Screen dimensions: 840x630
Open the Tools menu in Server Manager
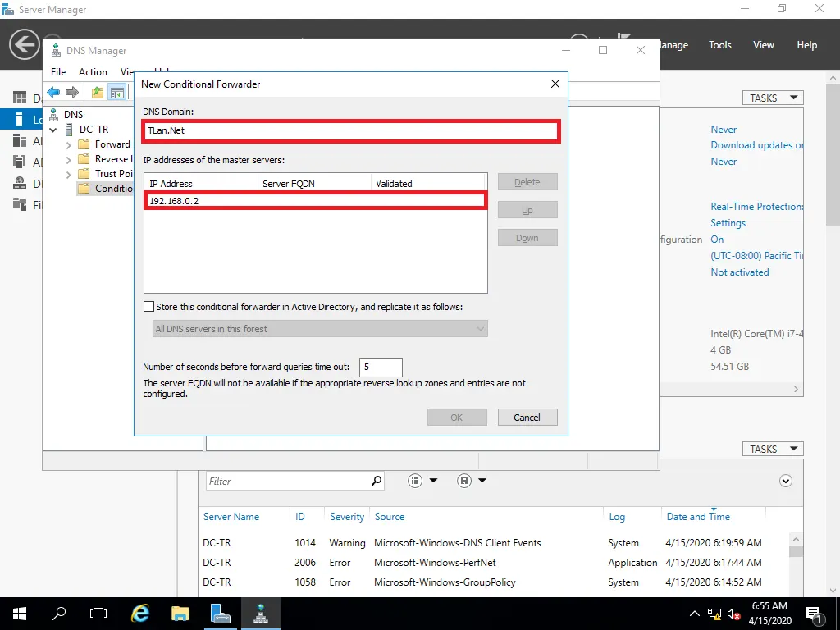tap(720, 45)
